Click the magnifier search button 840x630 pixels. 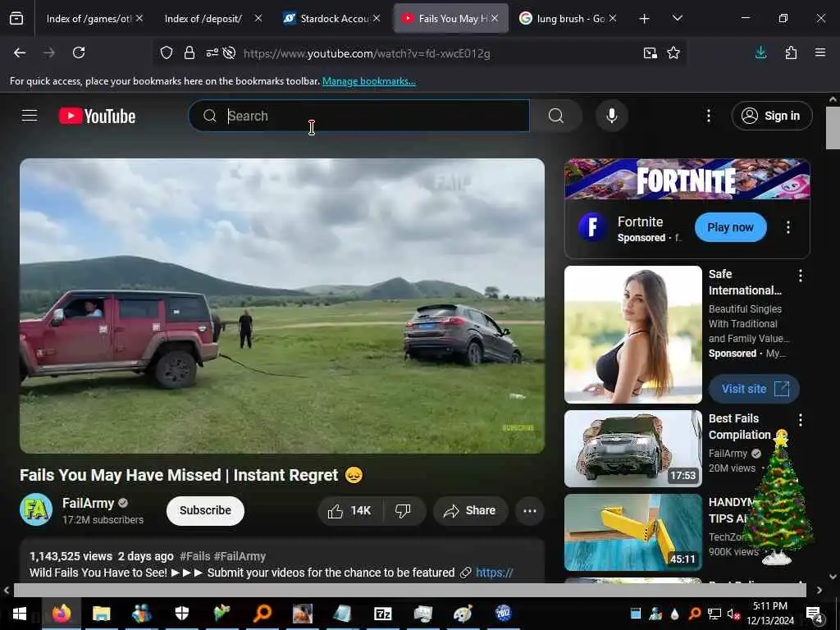click(556, 116)
